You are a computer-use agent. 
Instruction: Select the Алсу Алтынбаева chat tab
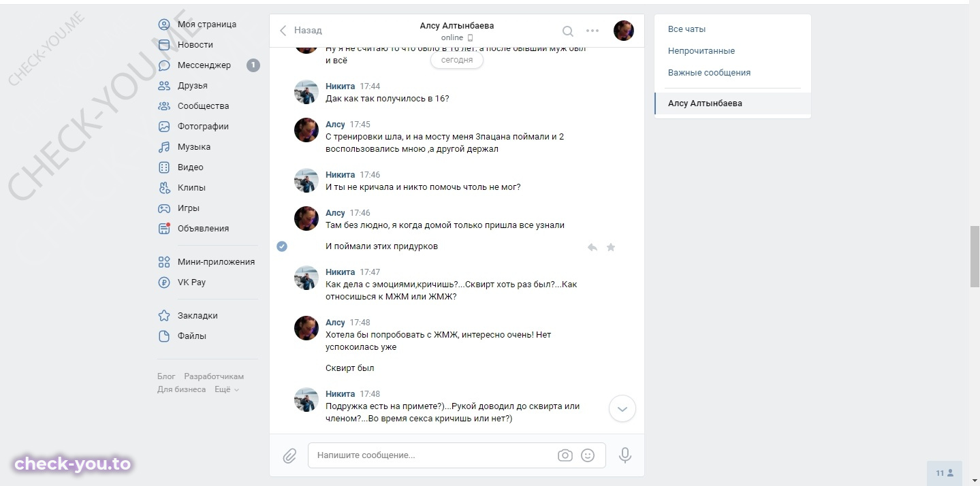733,103
